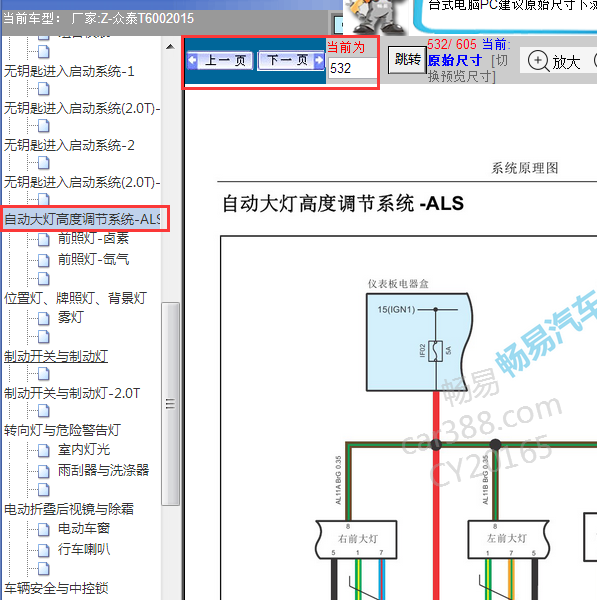This screenshot has width=597, height=600.
Task: Click page icon beside 雨刮器与洗涤器
Action: tap(44, 471)
